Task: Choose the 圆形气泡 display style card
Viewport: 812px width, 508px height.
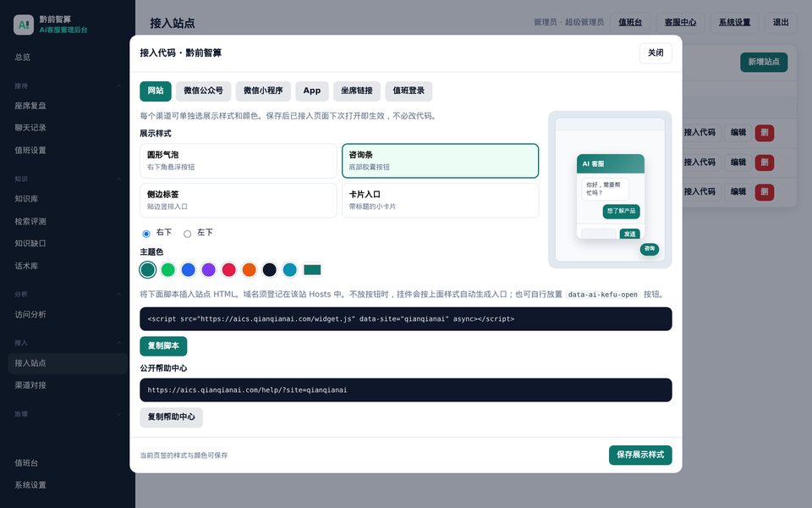Action: pos(239,161)
